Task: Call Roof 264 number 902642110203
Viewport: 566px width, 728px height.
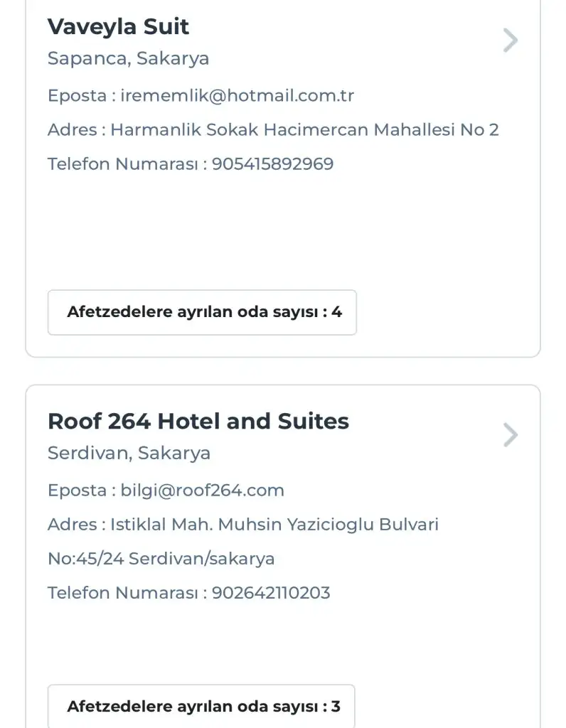Action: pyautogui.click(x=271, y=593)
